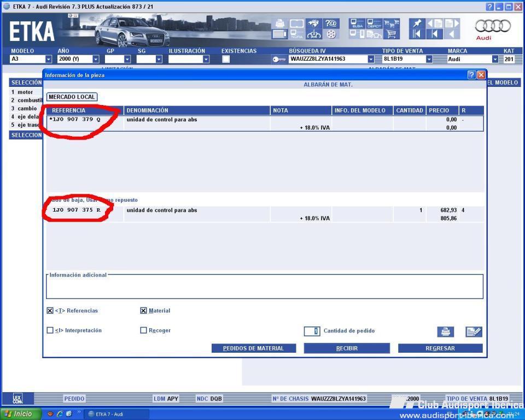
Task: Click the RECIBIR button
Action: click(x=347, y=348)
